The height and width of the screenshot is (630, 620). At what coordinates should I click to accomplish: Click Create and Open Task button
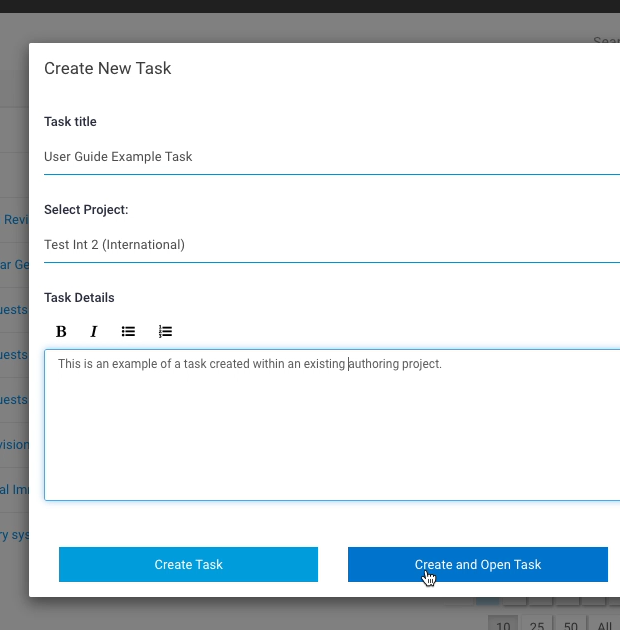[478, 564]
